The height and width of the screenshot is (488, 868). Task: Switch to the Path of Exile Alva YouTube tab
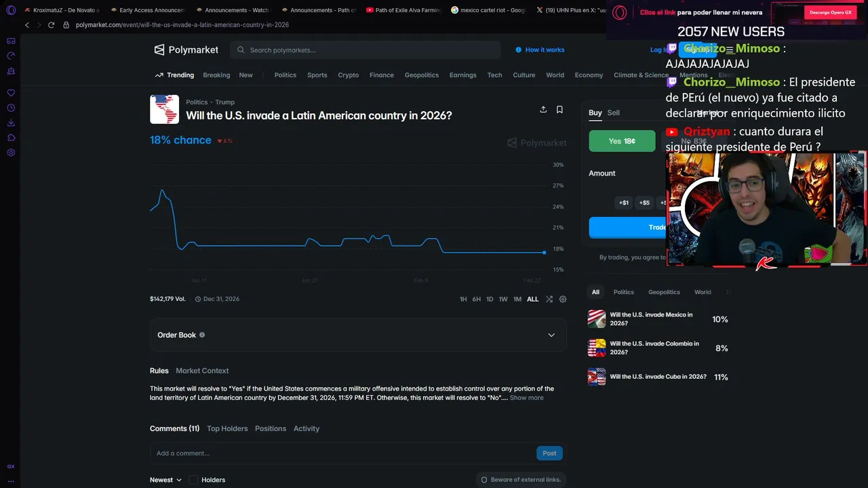tap(403, 10)
